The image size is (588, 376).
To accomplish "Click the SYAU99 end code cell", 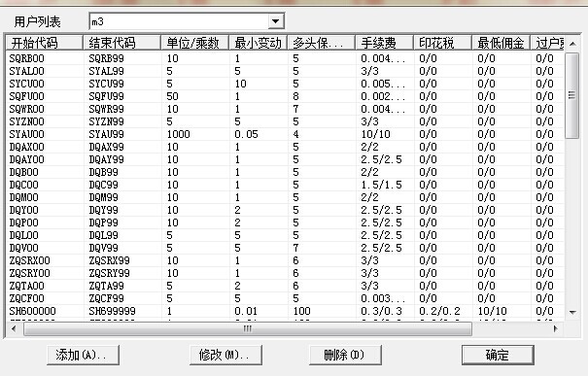I will point(106,134).
